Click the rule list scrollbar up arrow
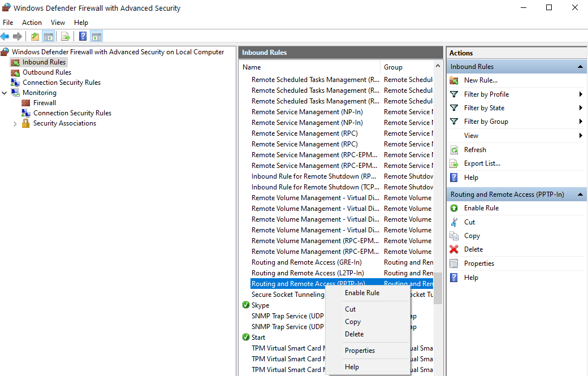Screen dimensions: 588x376 (438, 64)
